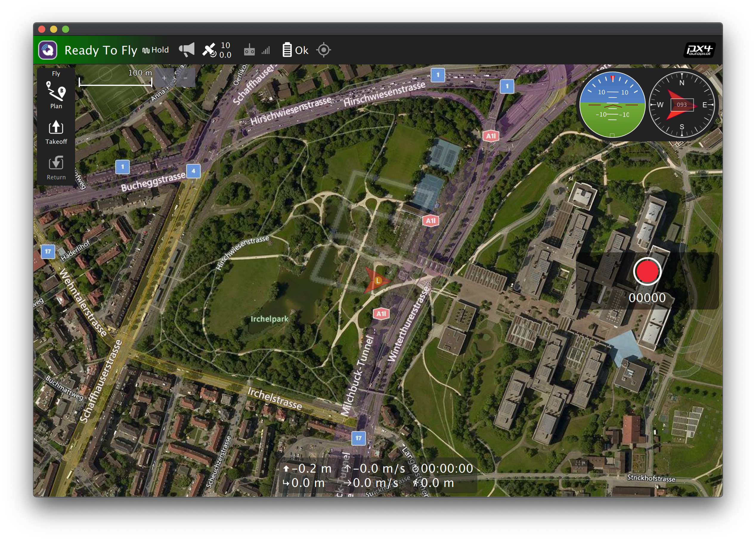
Task: Click the attitude horizon indicator
Action: (612, 105)
